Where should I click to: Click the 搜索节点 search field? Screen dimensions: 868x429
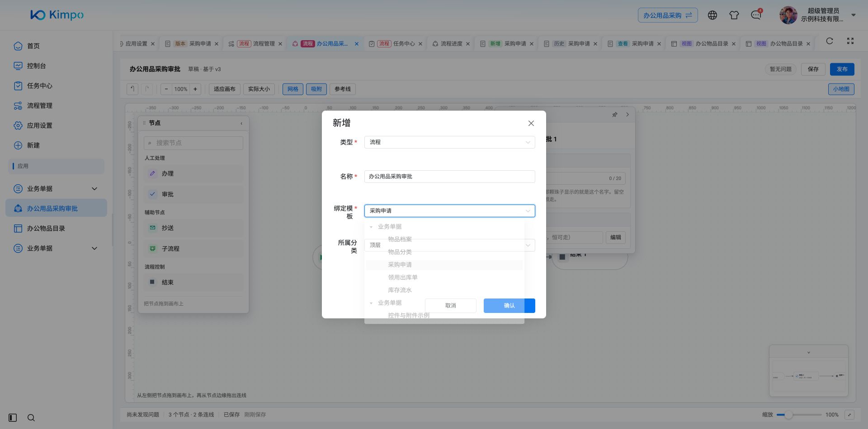[x=193, y=143]
